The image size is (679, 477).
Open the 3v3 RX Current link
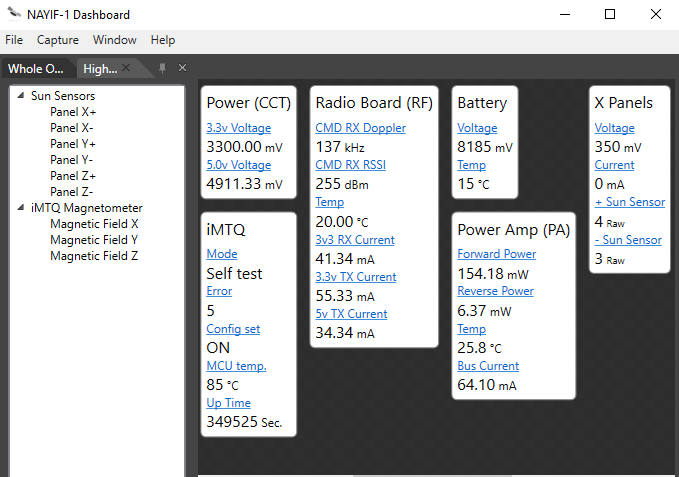355,240
